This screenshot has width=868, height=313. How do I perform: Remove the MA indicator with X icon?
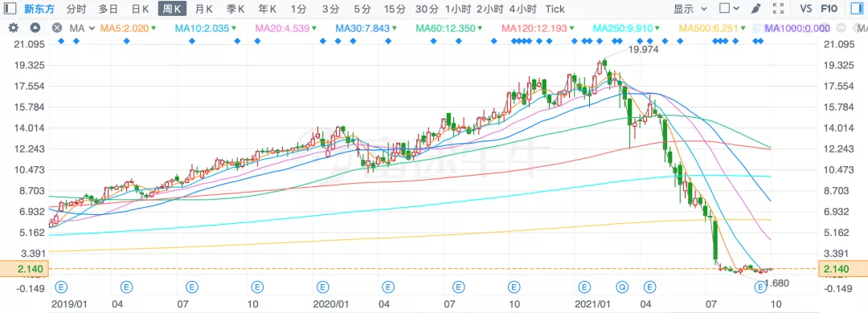point(56,28)
